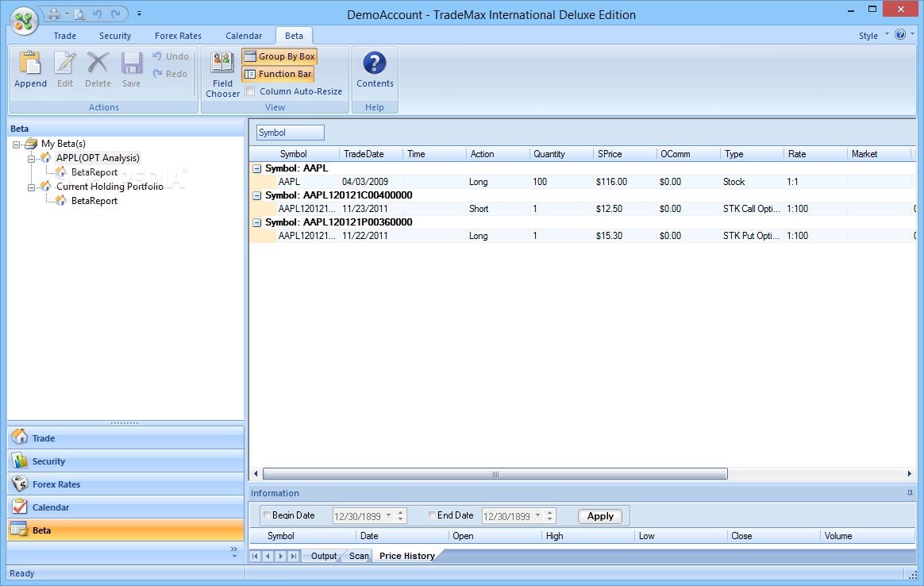
Task: Open BetaReport under APPL(OPT Analysis)
Action: [94, 172]
